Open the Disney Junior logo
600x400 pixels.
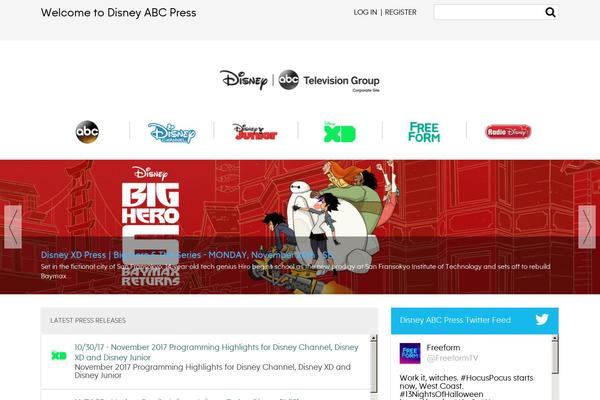[255, 132]
